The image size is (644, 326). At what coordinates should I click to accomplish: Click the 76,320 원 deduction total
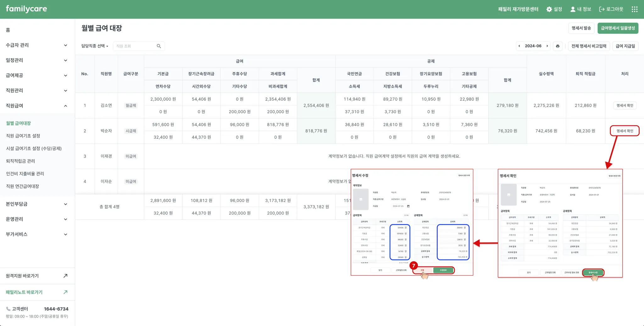(508, 131)
